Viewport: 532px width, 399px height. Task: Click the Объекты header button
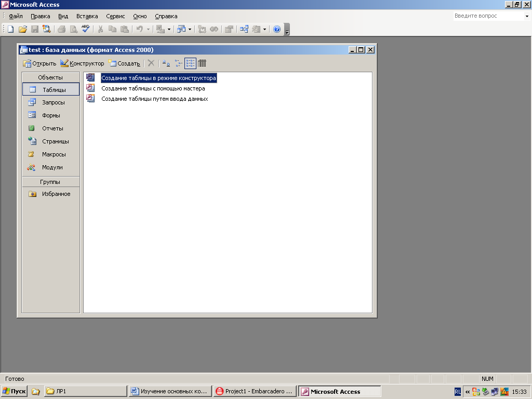[50, 77]
